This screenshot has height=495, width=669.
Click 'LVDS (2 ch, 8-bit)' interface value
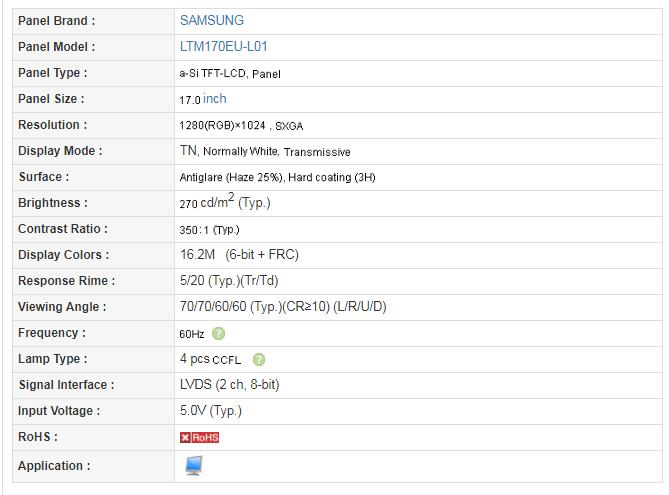[x=230, y=385]
